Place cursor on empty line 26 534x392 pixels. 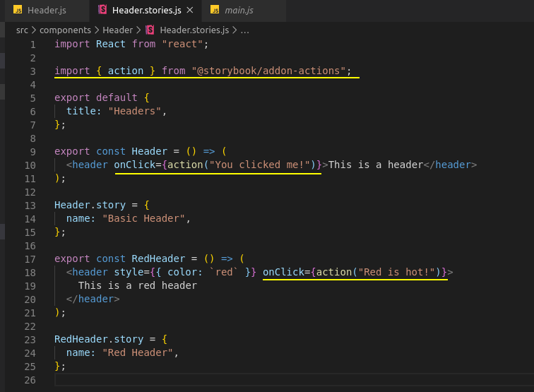(x=295, y=380)
